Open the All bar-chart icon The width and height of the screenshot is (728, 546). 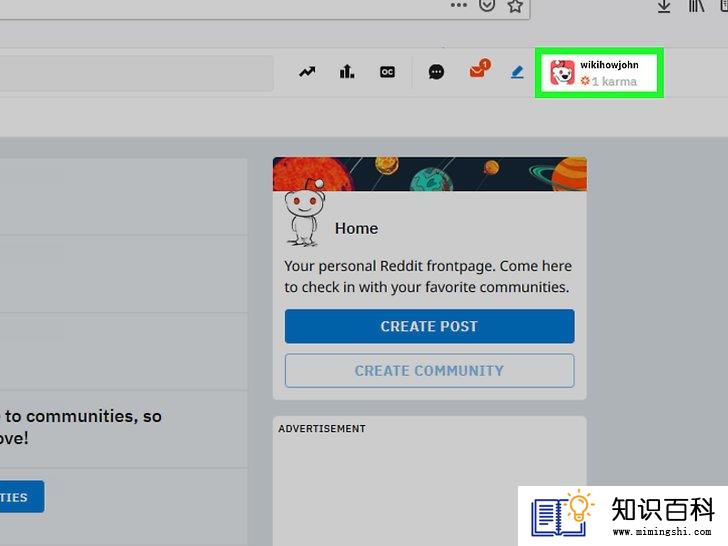347,72
